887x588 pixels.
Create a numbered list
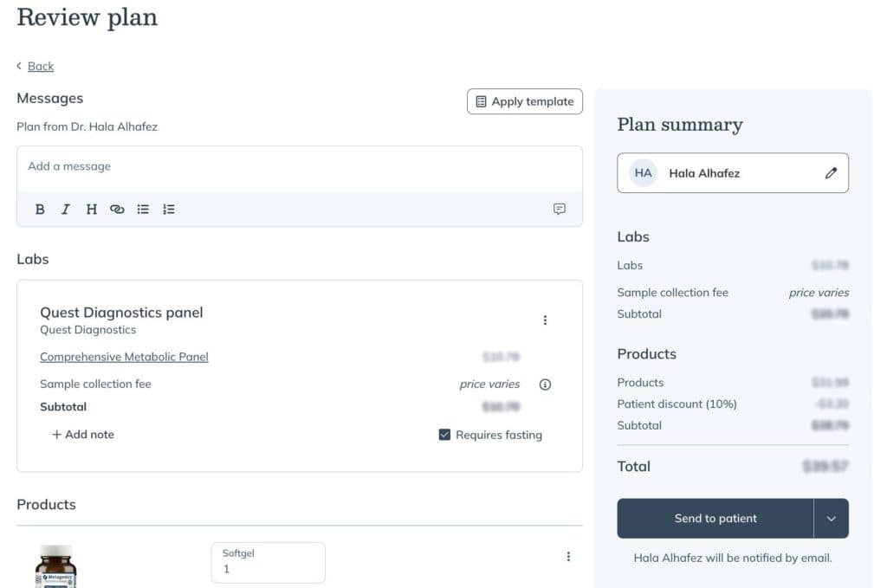tap(169, 210)
